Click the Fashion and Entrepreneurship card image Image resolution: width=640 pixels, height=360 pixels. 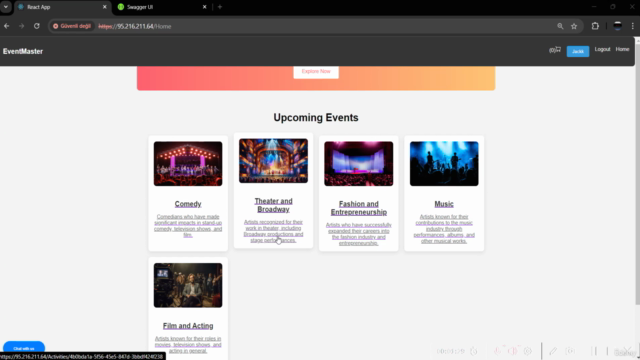pyautogui.click(x=358, y=164)
